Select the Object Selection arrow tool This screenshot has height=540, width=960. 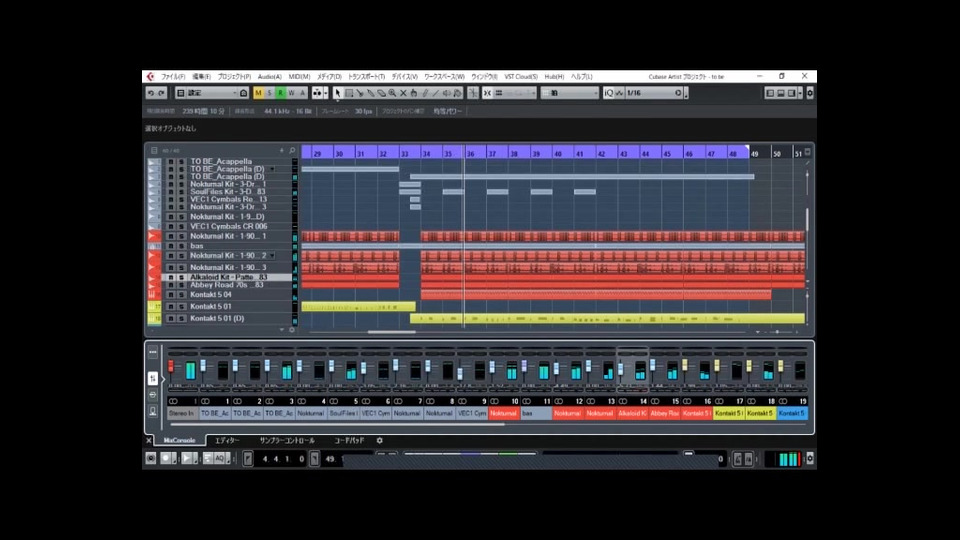(337, 93)
